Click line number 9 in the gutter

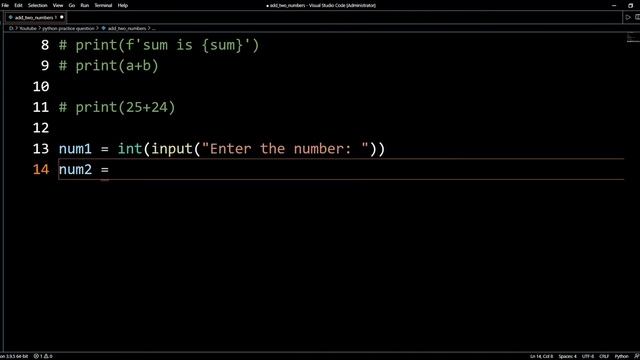point(45,66)
